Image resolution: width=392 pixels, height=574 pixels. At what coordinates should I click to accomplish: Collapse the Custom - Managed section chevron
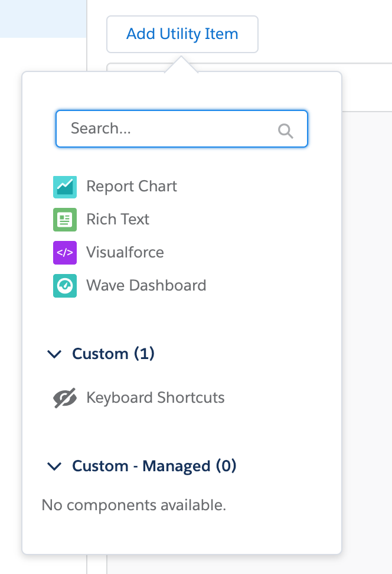tap(54, 467)
